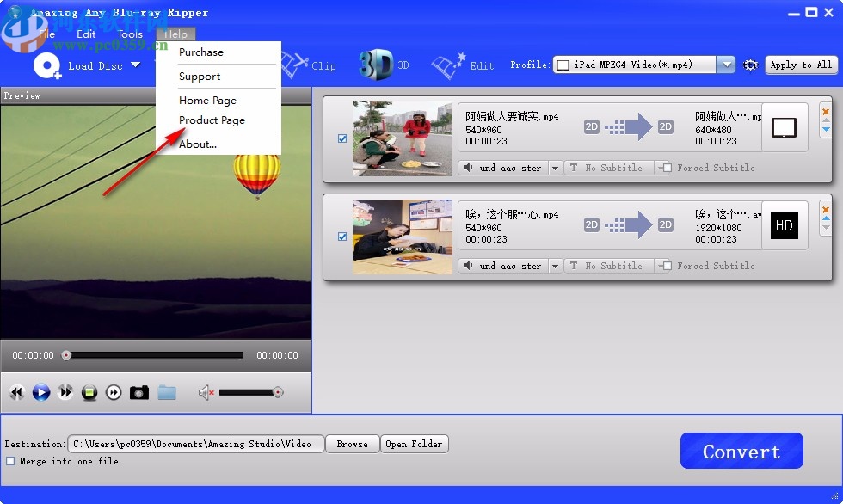This screenshot has width=843, height=504.
Task: Take a snapshot of the preview video
Action: (x=138, y=392)
